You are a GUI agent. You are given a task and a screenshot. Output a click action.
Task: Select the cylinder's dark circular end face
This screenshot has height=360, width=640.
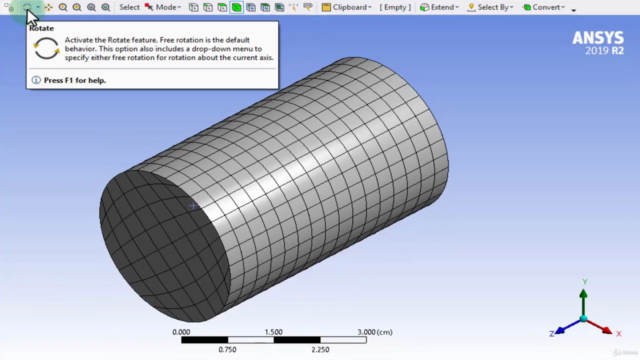coord(164,246)
